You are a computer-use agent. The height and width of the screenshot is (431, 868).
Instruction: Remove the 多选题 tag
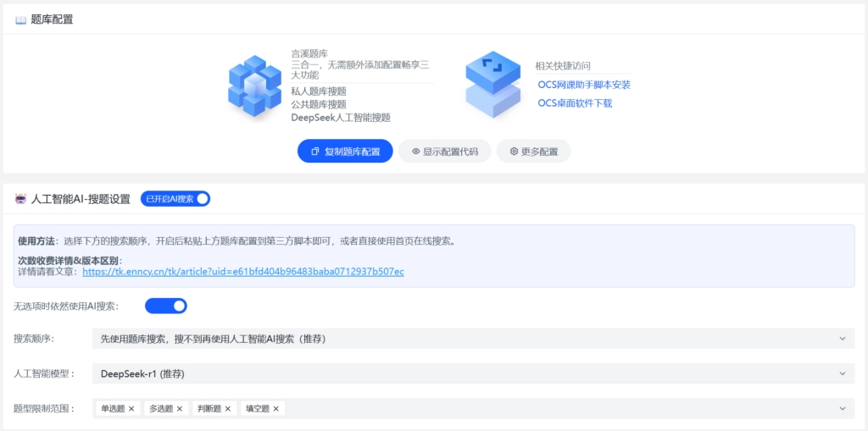click(180, 409)
